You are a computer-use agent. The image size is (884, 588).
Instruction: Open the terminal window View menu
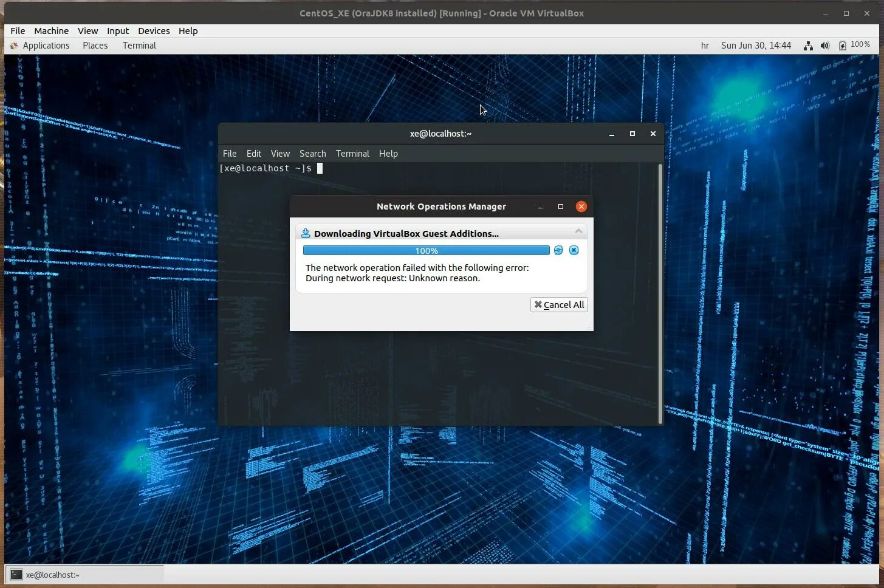(x=280, y=154)
